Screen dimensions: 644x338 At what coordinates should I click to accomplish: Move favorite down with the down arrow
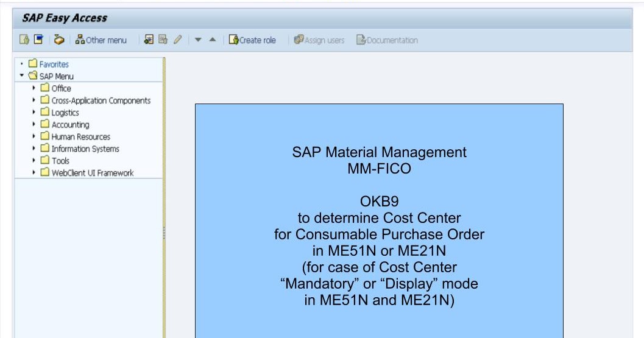pos(198,40)
